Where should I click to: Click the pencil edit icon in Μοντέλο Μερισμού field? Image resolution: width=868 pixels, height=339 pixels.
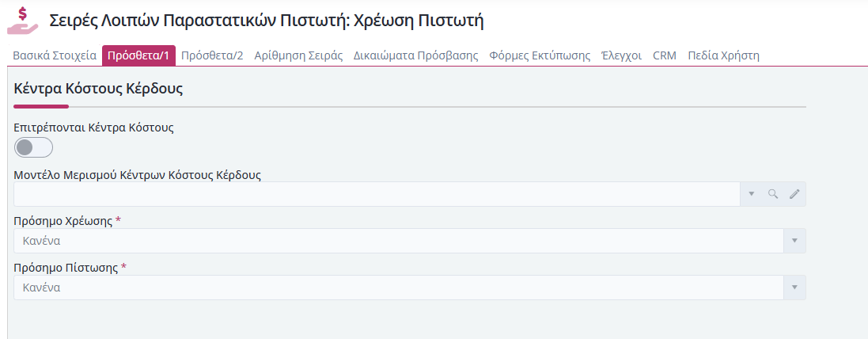(x=794, y=194)
